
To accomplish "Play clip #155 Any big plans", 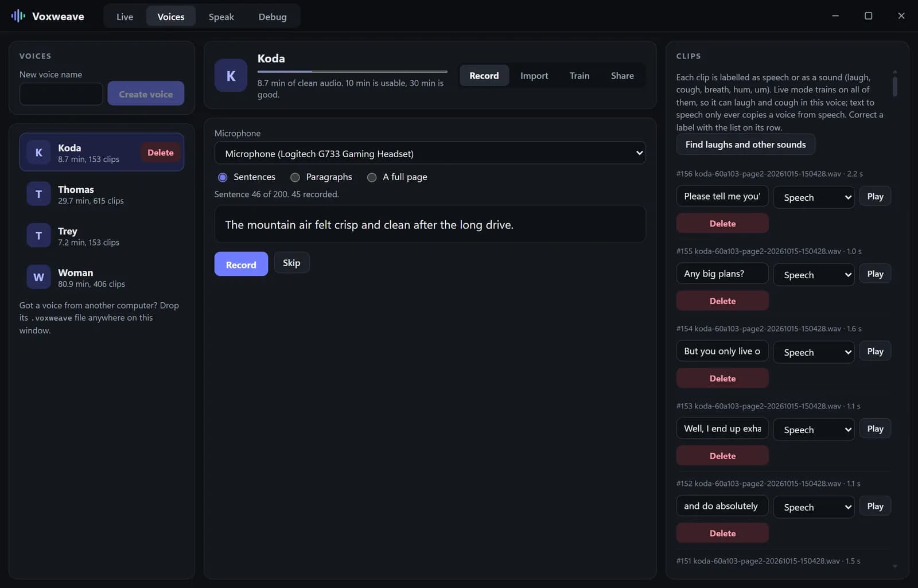I will (x=875, y=274).
